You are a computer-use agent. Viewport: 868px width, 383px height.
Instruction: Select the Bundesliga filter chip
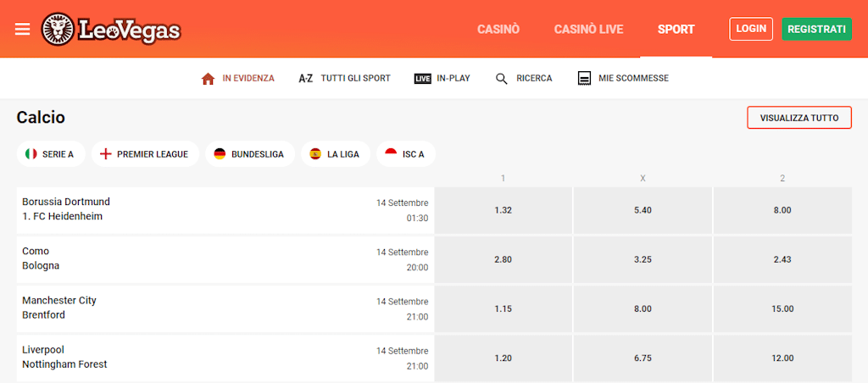pyautogui.click(x=250, y=153)
